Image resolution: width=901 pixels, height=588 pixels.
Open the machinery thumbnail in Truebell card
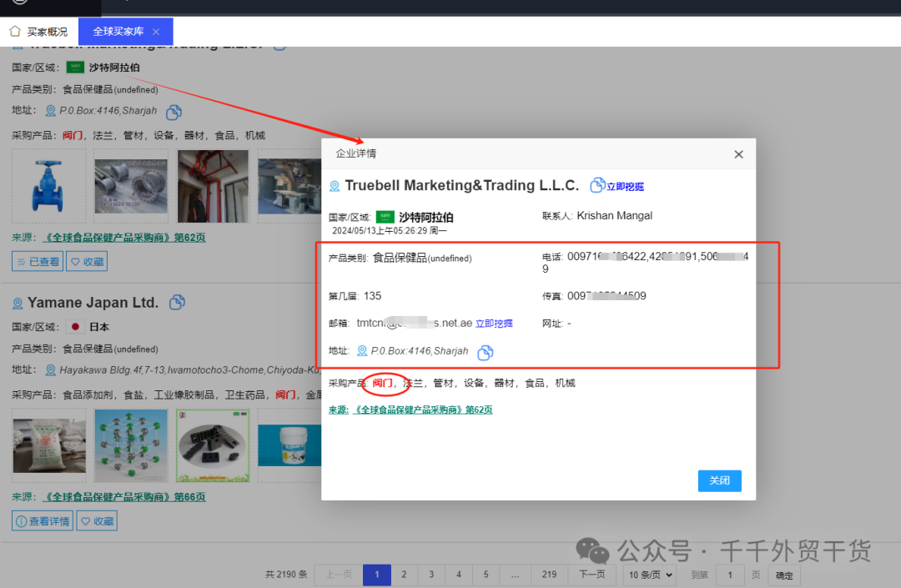[x=289, y=186]
